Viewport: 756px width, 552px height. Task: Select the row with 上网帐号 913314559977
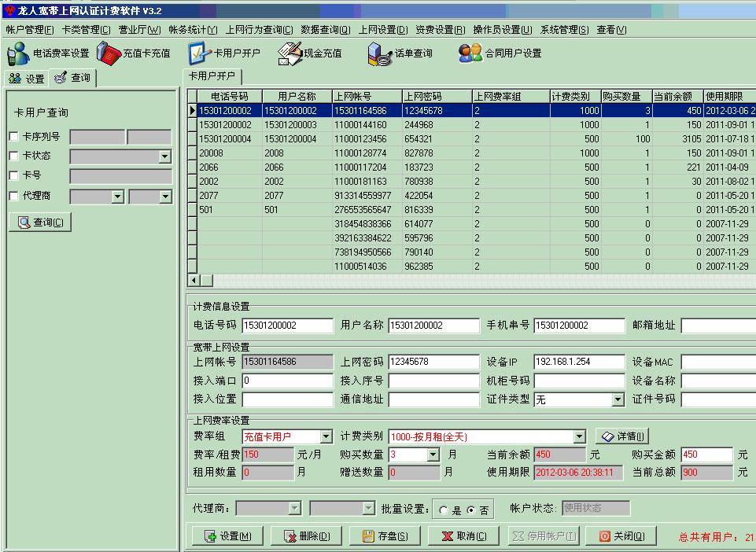point(471,195)
